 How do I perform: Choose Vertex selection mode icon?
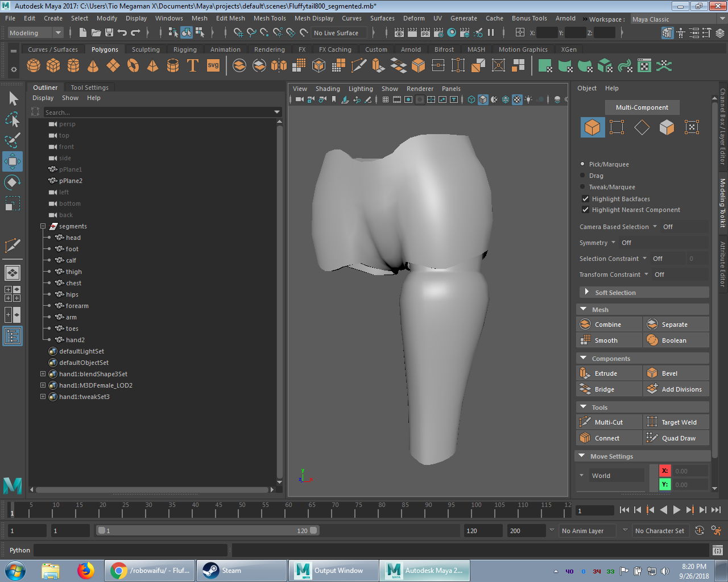(x=617, y=127)
